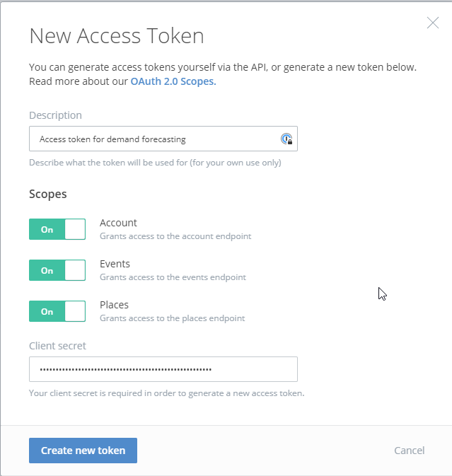The width and height of the screenshot is (452, 476).
Task: Open the OAuth 2.0 Scopes link
Action: point(173,81)
